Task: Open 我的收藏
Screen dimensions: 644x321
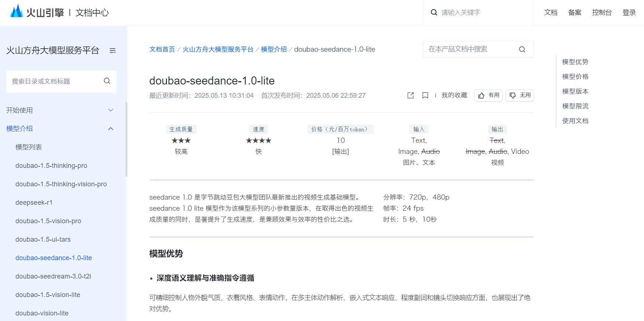Action: 454,95
